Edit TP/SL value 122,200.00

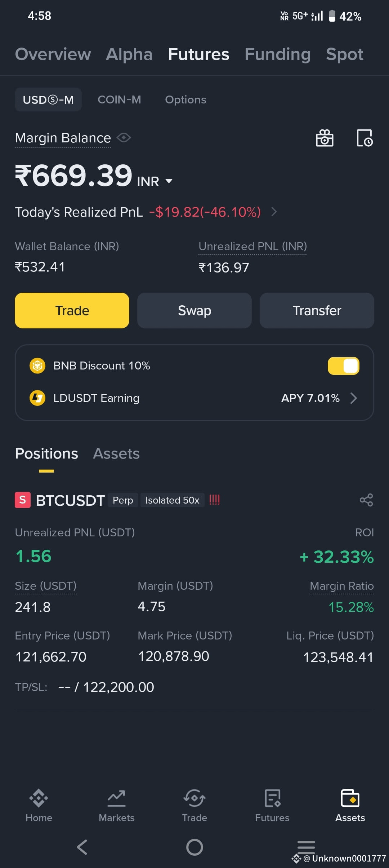[x=119, y=687]
